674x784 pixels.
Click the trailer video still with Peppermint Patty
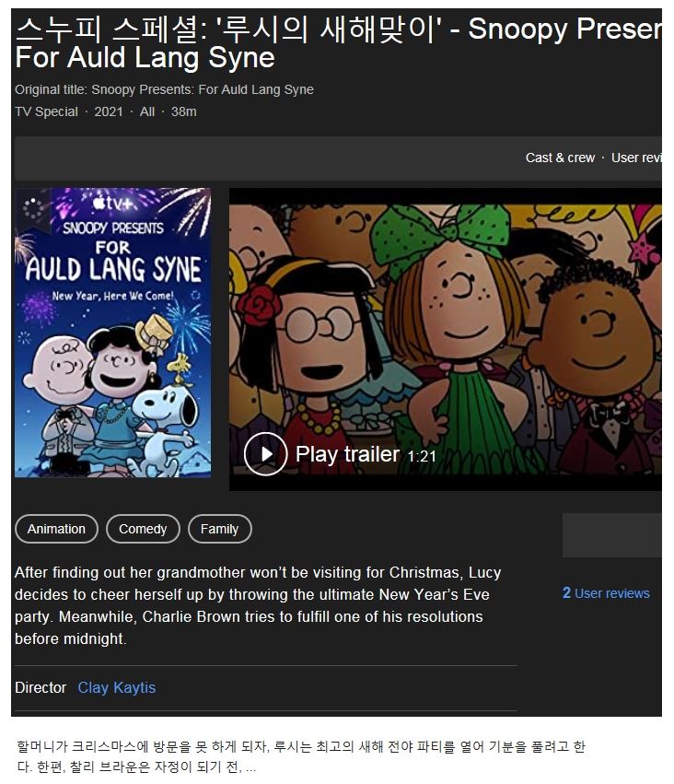[x=445, y=339]
